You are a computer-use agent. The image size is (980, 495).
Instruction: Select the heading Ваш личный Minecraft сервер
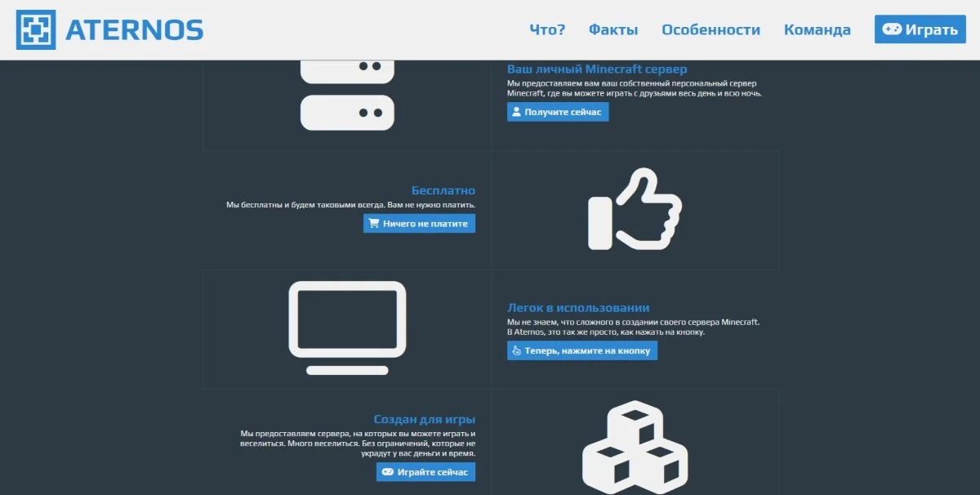(x=597, y=69)
